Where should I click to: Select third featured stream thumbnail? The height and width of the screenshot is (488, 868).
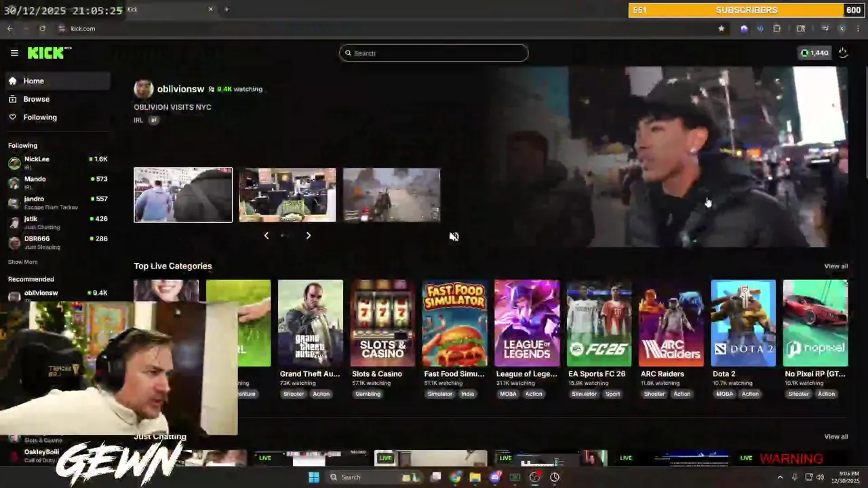[391, 195]
